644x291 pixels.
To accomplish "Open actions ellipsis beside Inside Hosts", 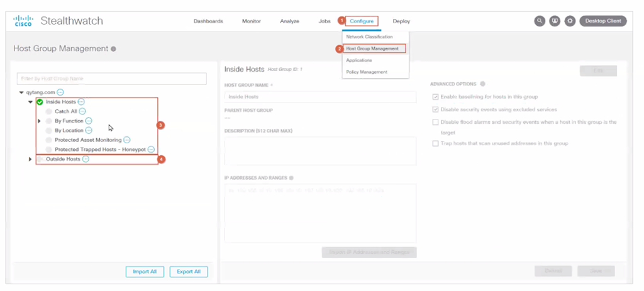I will [82, 102].
